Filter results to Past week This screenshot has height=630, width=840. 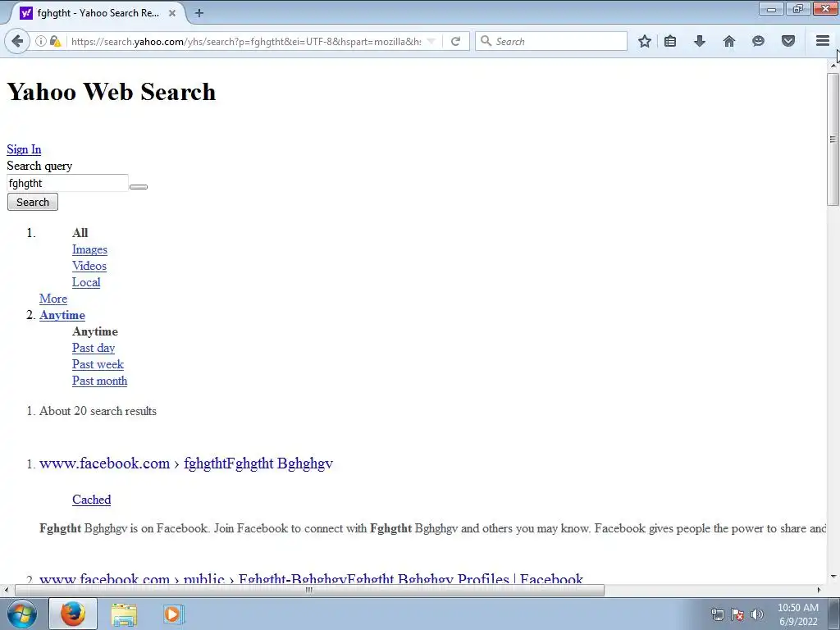tap(98, 364)
